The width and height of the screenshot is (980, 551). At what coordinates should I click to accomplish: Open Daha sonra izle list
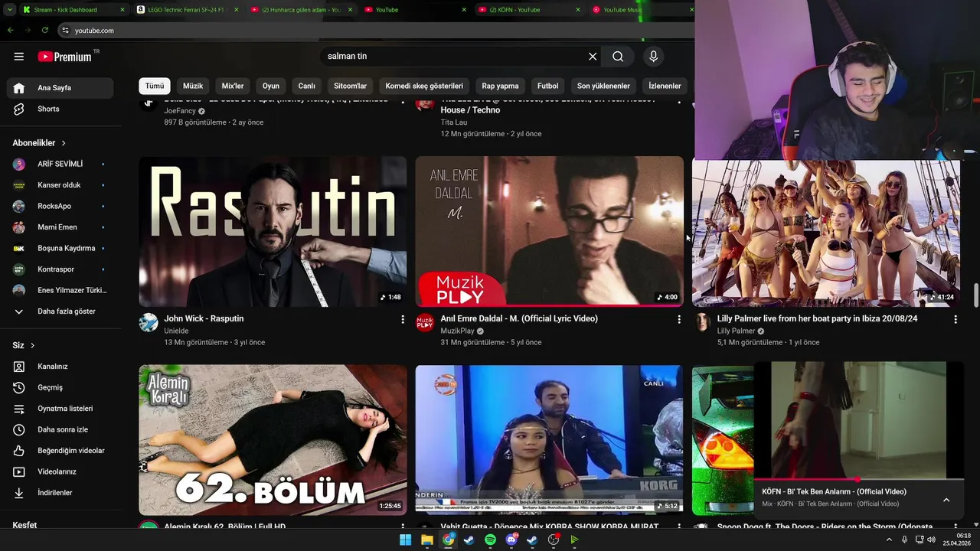pos(60,429)
